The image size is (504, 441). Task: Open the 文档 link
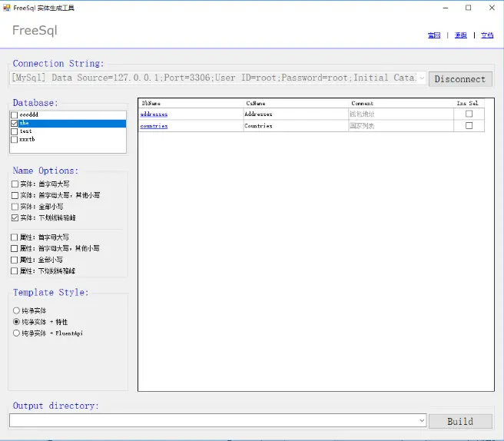[487, 35]
